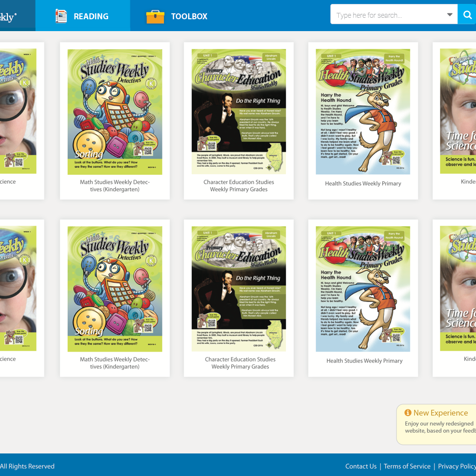Click top-row 'Character Education Studies Weekly Primary Grades' title
The width and height of the screenshot is (476, 476).
coord(238,186)
